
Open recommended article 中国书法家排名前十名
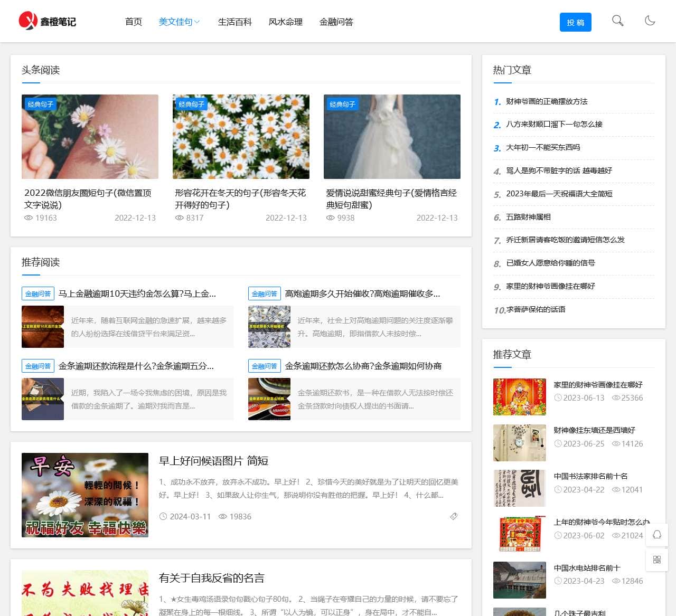[590, 476]
